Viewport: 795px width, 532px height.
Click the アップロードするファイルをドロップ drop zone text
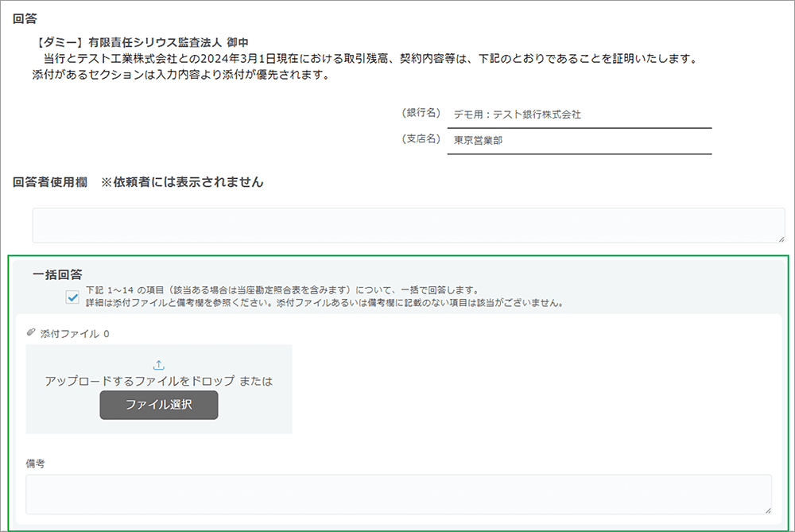tap(158, 381)
